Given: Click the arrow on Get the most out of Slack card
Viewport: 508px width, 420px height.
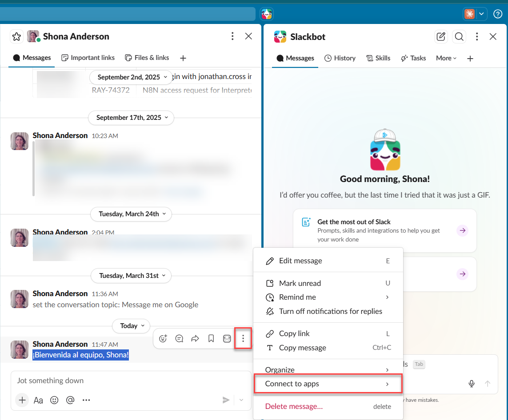Looking at the screenshot, I should 462,230.
